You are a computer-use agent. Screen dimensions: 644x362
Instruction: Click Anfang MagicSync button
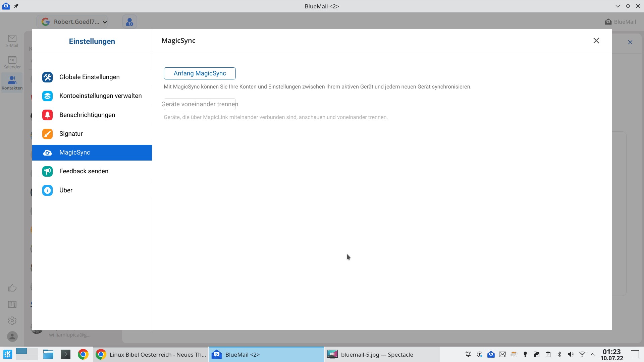pyautogui.click(x=200, y=73)
